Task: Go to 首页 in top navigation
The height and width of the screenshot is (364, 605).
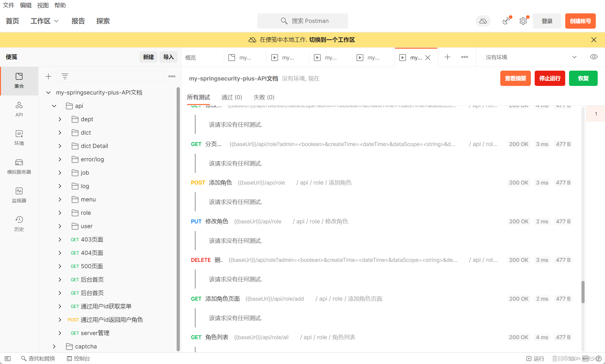Action: click(12, 21)
